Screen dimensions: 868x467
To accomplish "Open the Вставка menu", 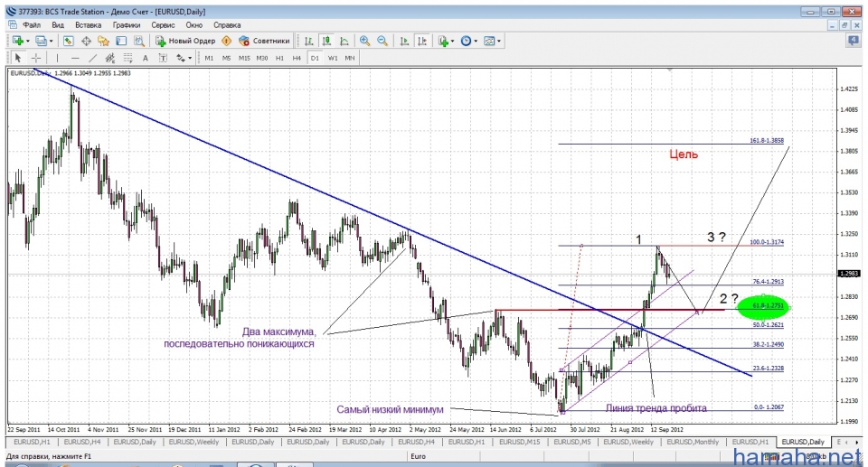I will coord(88,25).
